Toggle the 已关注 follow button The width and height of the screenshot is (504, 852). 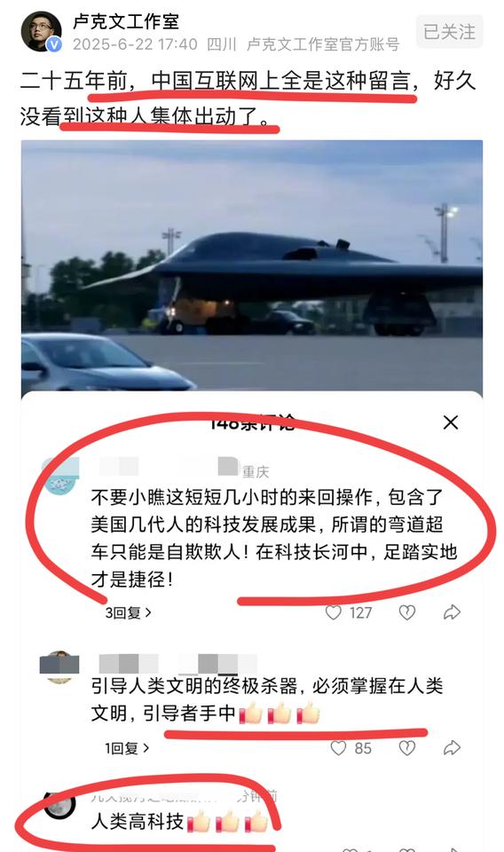tap(449, 32)
